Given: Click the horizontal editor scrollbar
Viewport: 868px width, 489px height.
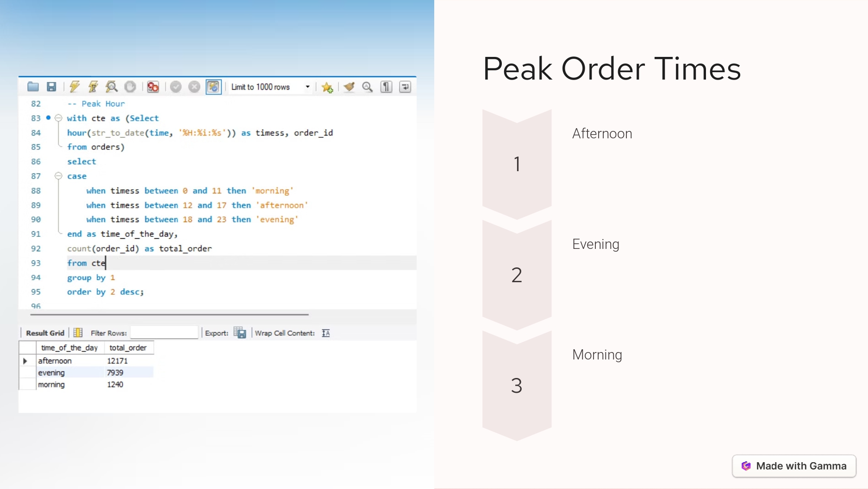Looking at the screenshot, I should pos(169,315).
